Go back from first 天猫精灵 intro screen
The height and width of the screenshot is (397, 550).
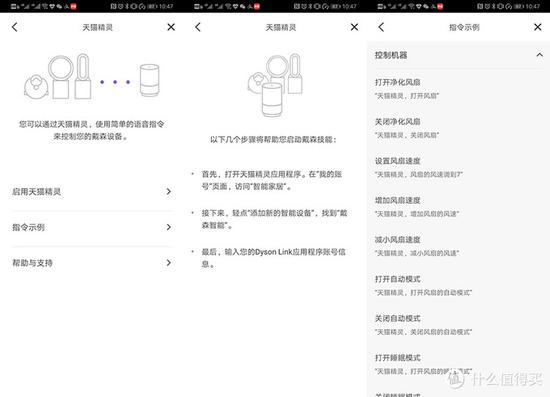coord(14,27)
